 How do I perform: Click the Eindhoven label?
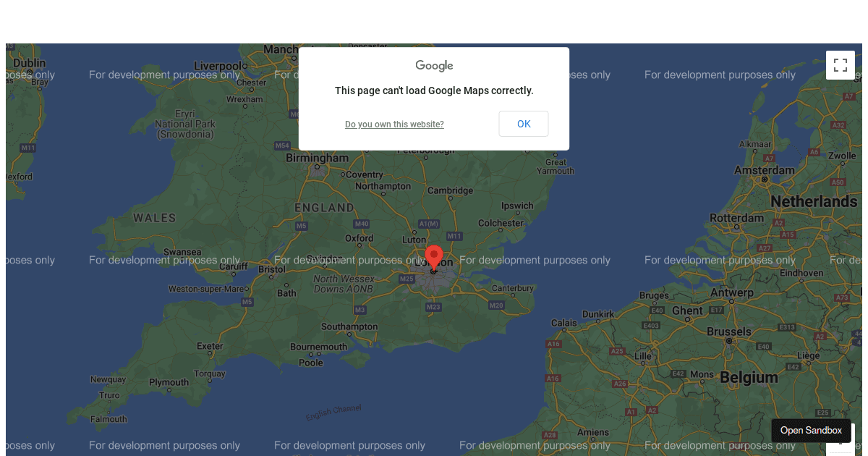point(801,273)
